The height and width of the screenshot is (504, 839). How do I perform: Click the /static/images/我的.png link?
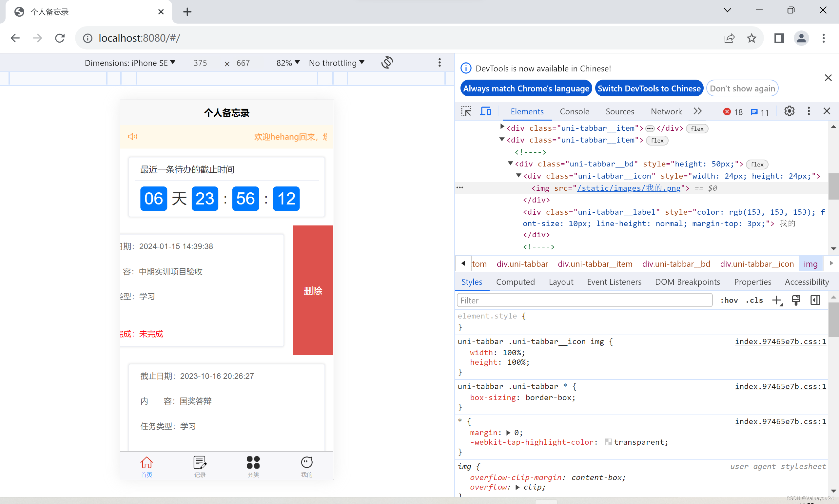629,188
